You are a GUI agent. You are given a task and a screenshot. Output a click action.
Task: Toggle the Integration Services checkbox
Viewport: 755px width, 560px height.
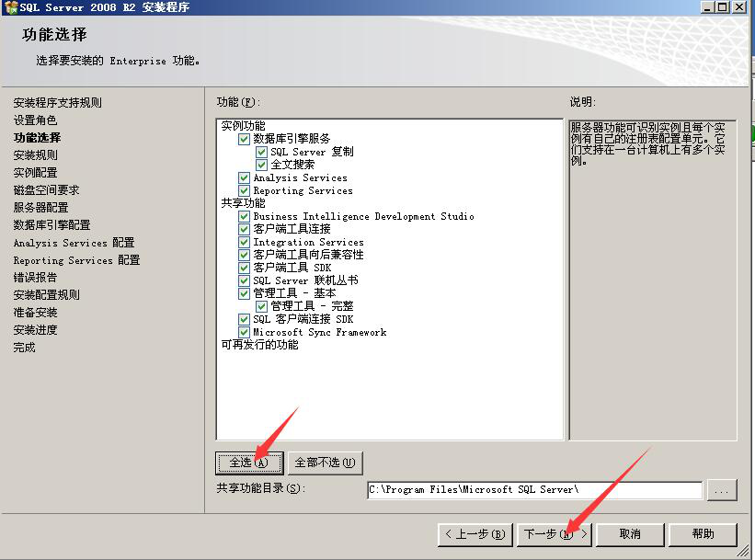(x=244, y=242)
